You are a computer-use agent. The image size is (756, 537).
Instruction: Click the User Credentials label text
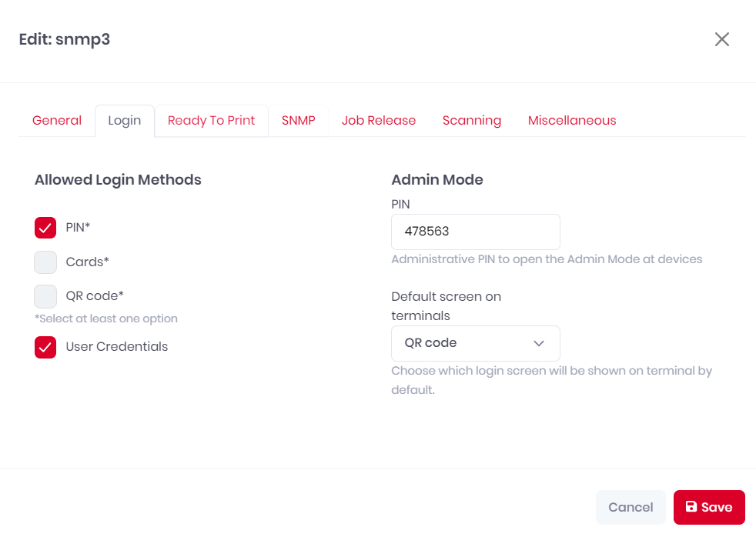click(x=117, y=347)
